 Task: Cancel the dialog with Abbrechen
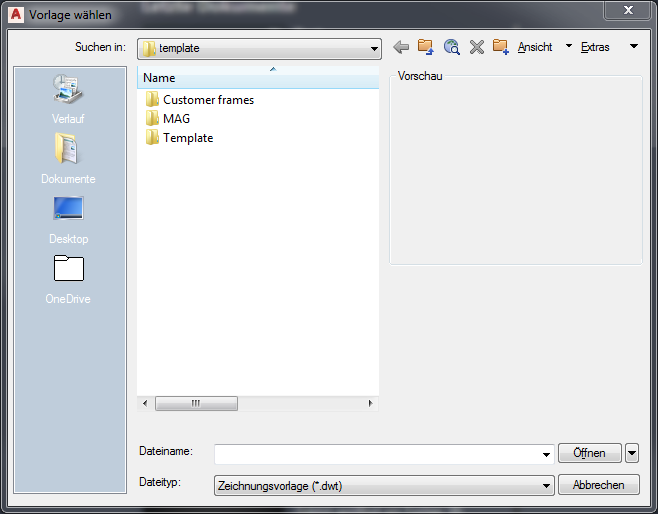coord(599,485)
